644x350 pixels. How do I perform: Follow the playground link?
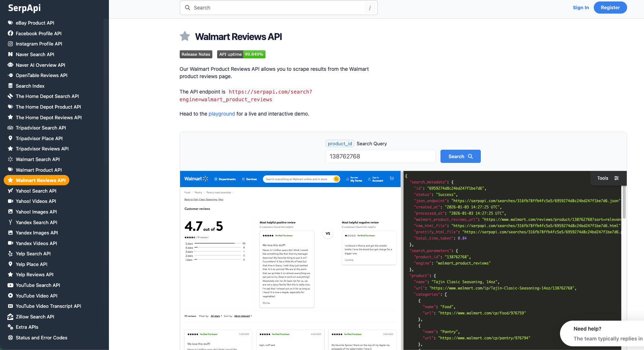tap(222, 114)
